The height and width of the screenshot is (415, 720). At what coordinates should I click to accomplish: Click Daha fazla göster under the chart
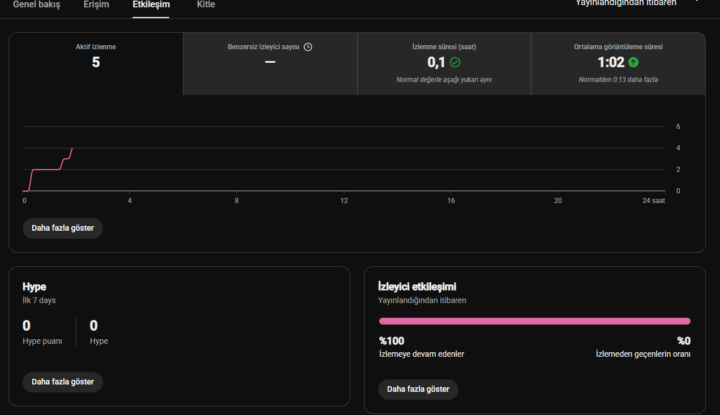(x=62, y=228)
